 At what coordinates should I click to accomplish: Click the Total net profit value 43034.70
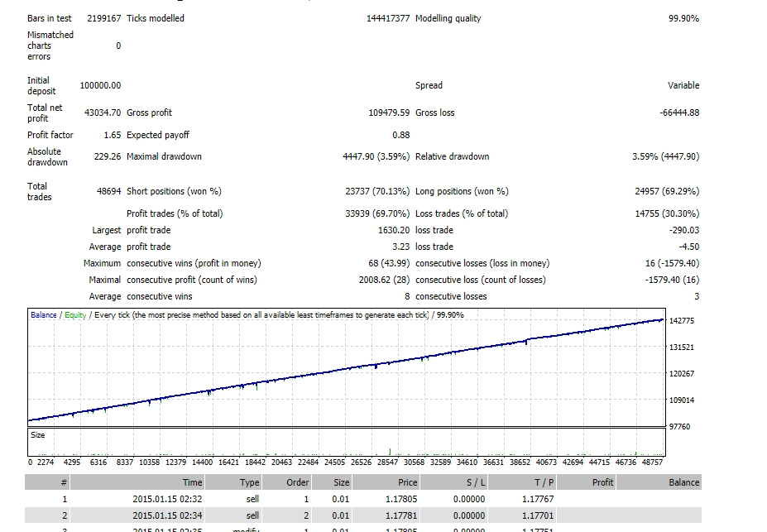(x=103, y=113)
